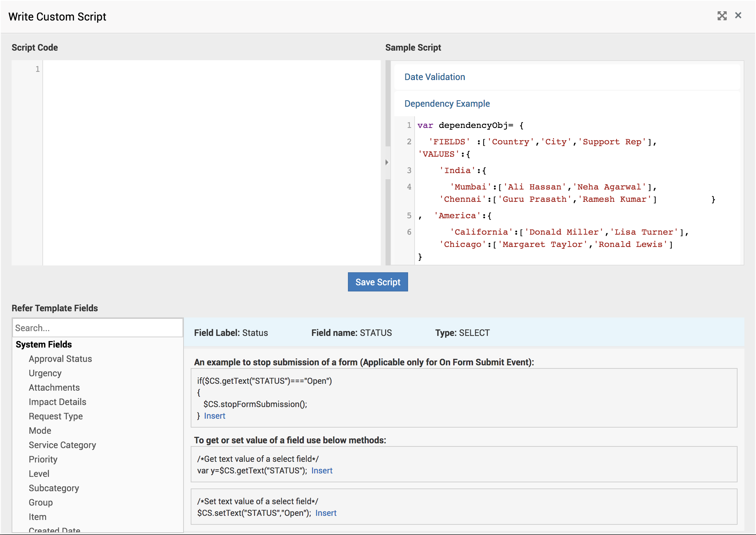Select the Impact Details field
The height and width of the screenshot is (535, 756).
pos(57,402)
